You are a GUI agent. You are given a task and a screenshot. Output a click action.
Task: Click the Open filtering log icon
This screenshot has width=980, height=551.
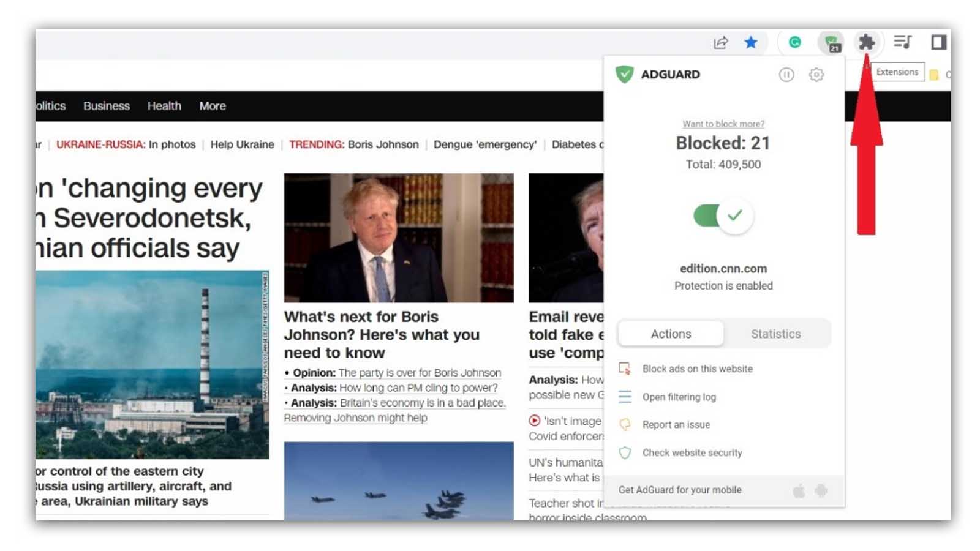(x=625, y=397)
